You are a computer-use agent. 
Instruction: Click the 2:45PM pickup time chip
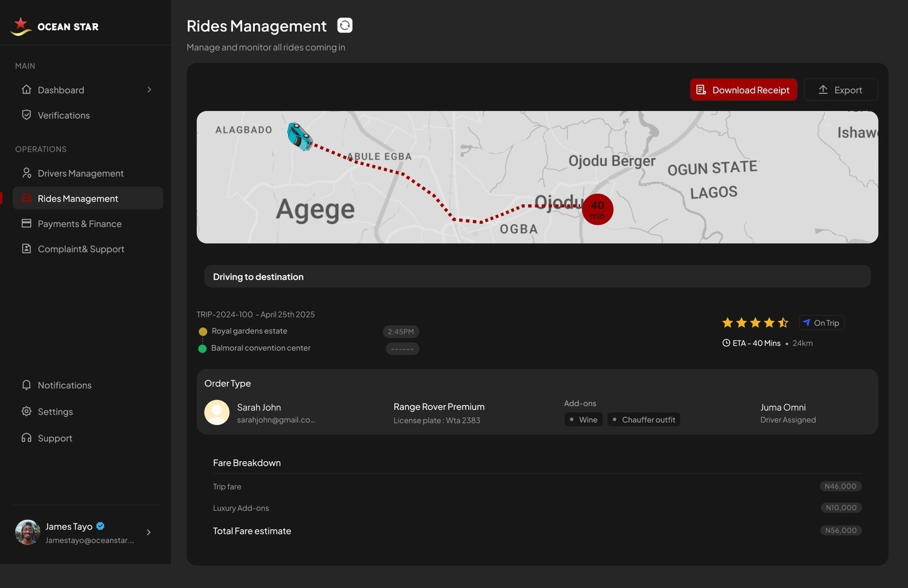[401, 331]
